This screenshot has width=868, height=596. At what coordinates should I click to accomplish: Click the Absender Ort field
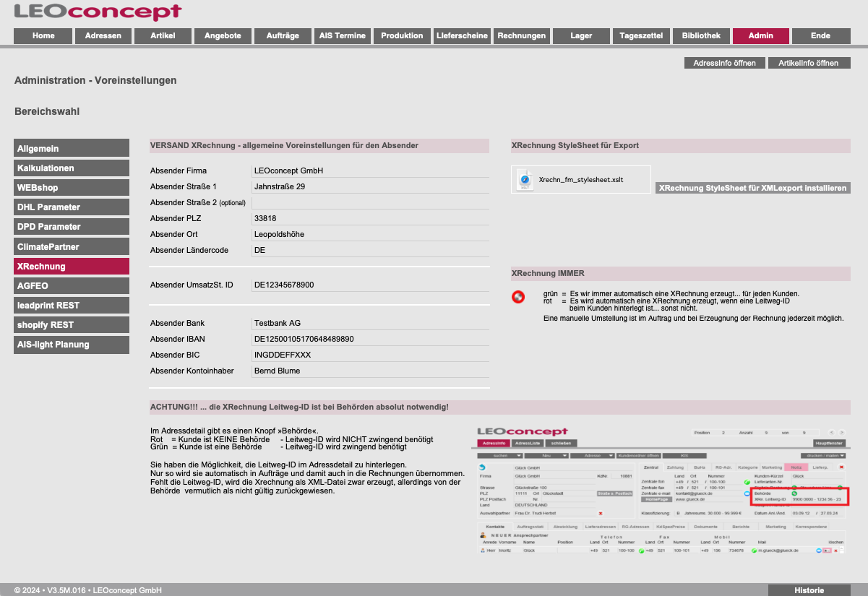pos(371,234)
